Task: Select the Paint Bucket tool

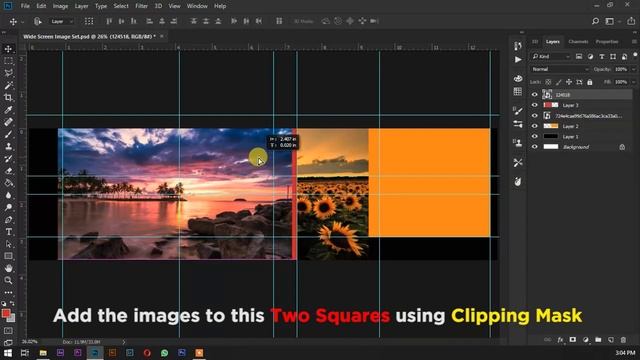Action: coord(8,183)
